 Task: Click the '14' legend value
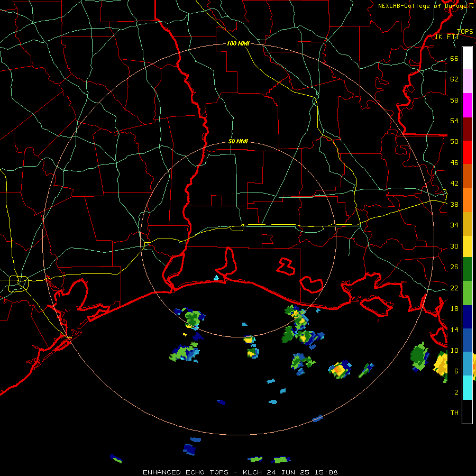pyautogui.click(x=454, y=329)
